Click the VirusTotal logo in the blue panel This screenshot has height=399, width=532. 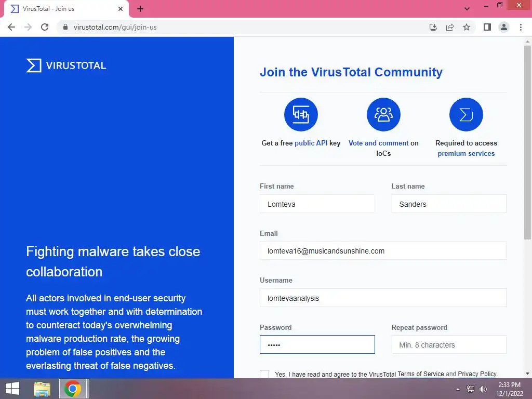click(66, 65)
